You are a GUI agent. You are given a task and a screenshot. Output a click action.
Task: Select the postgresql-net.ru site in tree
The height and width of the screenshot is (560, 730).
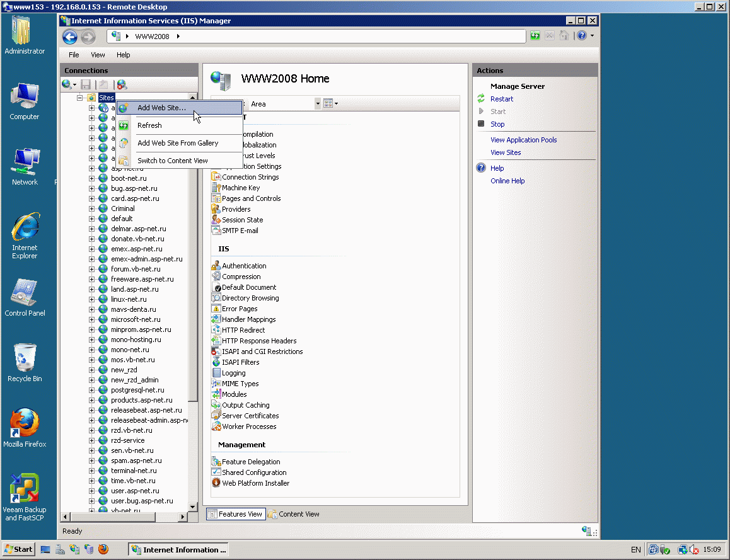point(137,390)
